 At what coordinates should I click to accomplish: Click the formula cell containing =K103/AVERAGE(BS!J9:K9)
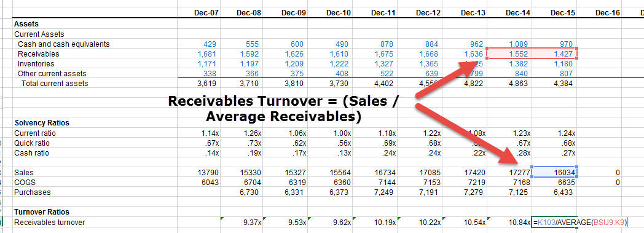pos(580,223)
